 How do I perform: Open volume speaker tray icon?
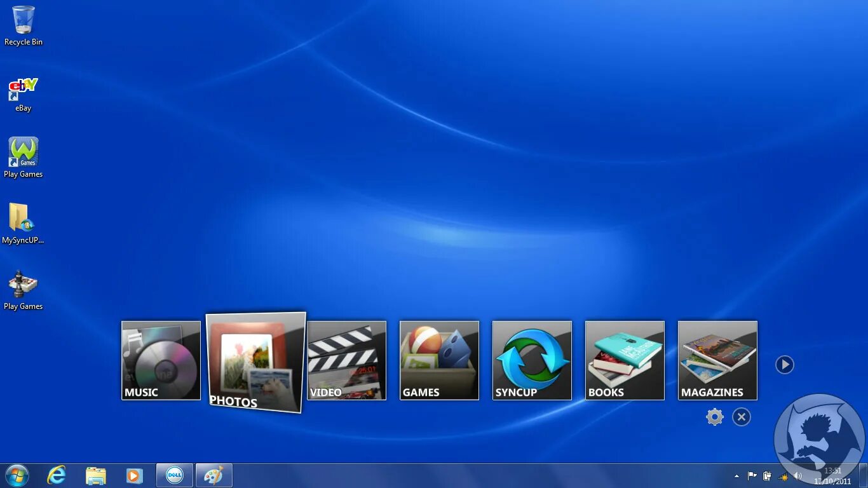pos(798,475)
